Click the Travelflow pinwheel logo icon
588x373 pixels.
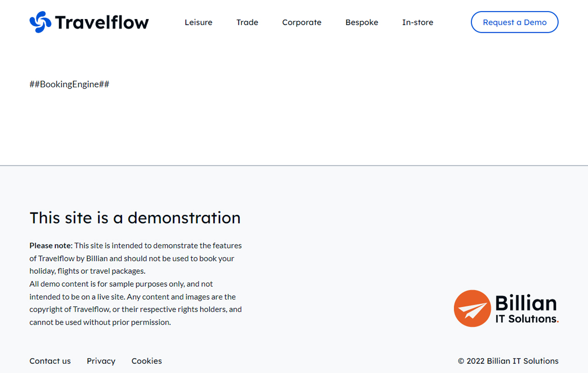41,22
